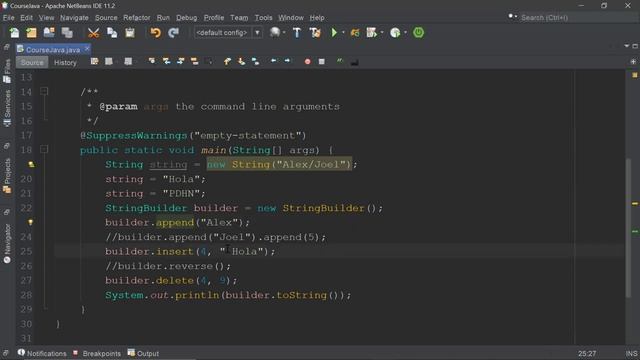Redo the last undone edit
This screenshot has width=640, height=360.
pos(173,33)
